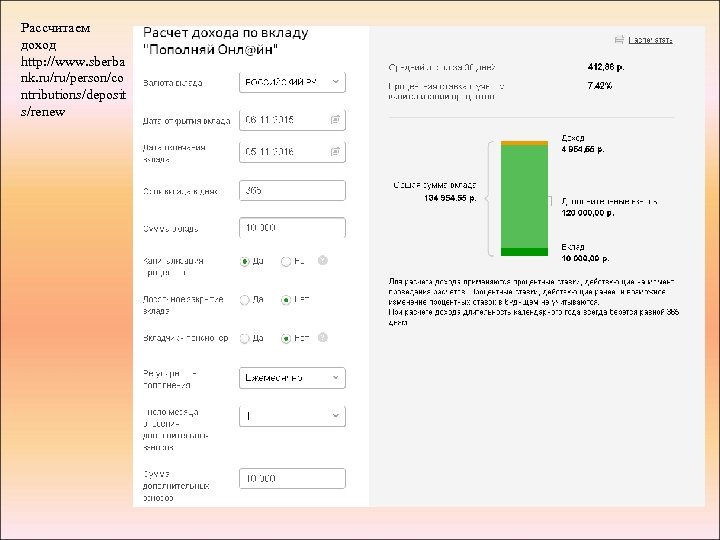Select 'Да' for interest capitalization

pos(245,261)
